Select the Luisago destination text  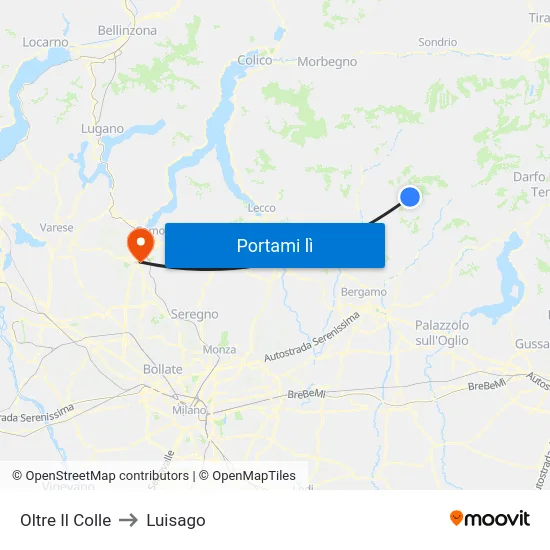[176, 520]
